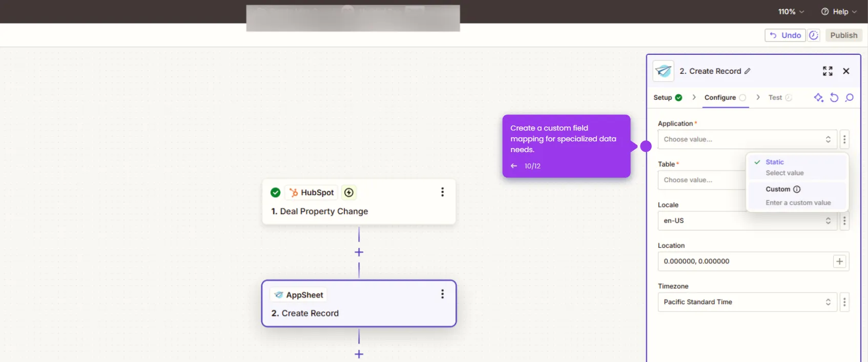Add step below AppSheet Create Record
This screenshot has width=868, height=362.
tap(359, 354)
